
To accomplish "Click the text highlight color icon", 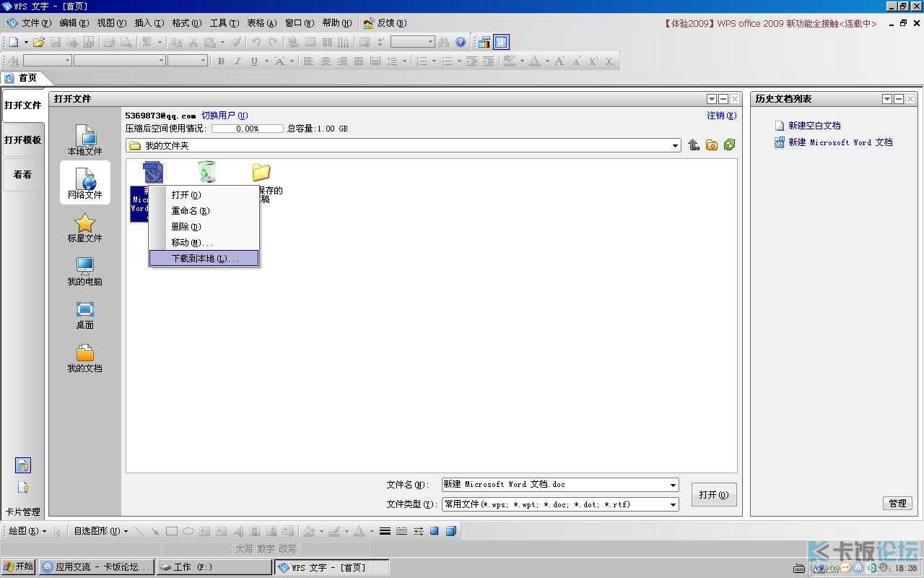I will (510, 61).
